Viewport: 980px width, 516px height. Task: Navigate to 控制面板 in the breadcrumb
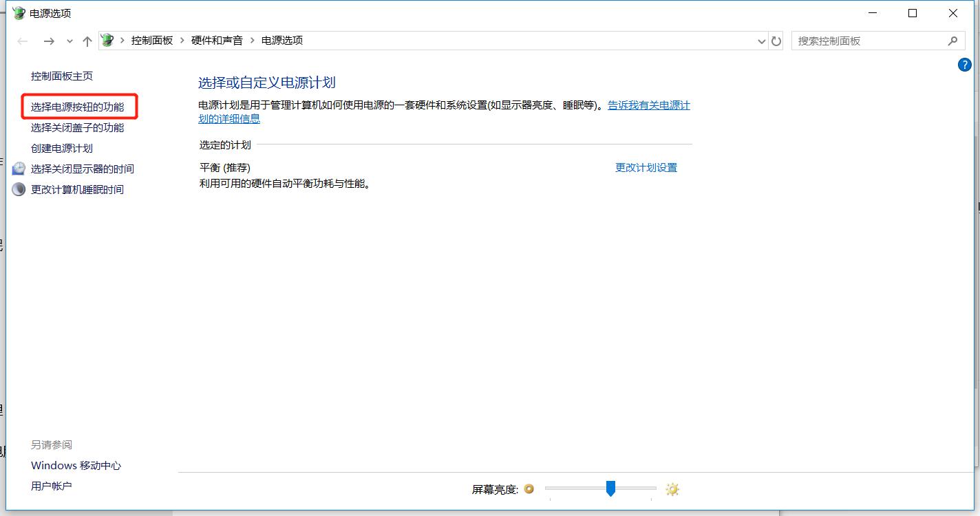[151, 40]
